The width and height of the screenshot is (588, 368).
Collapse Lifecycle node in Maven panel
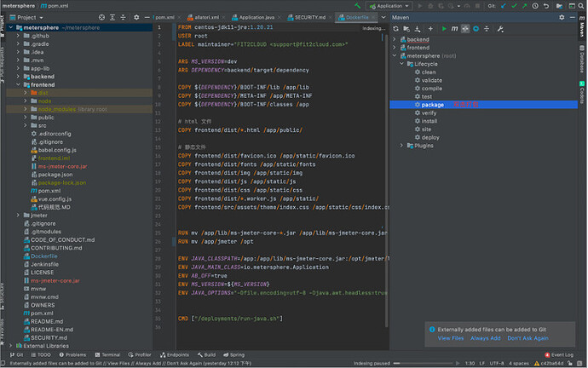click(x=401, y=64)
